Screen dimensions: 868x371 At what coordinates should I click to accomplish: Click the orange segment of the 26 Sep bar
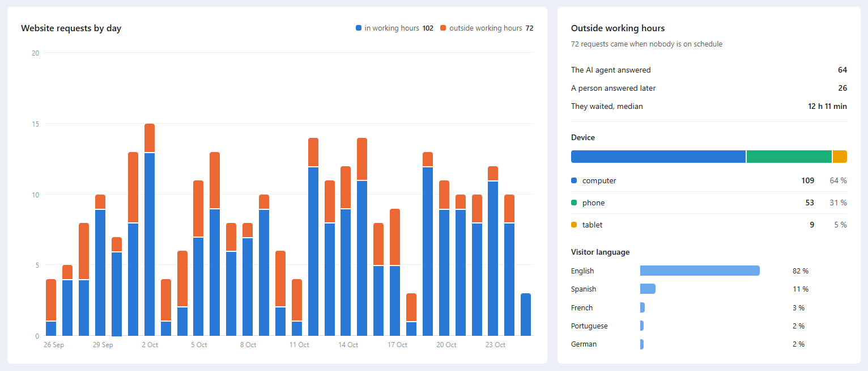tap(51, 300)
